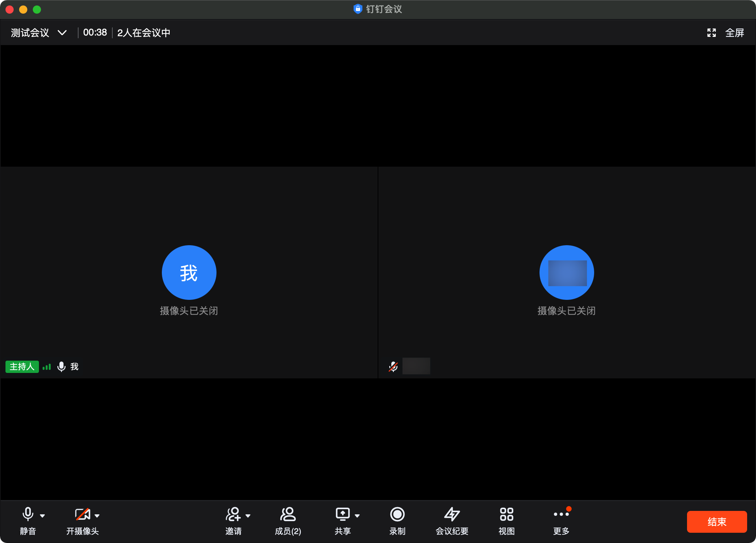756x543 pixels.
Task: Expand camera options arrow beside 开摄像头
Action: point(97,516)
